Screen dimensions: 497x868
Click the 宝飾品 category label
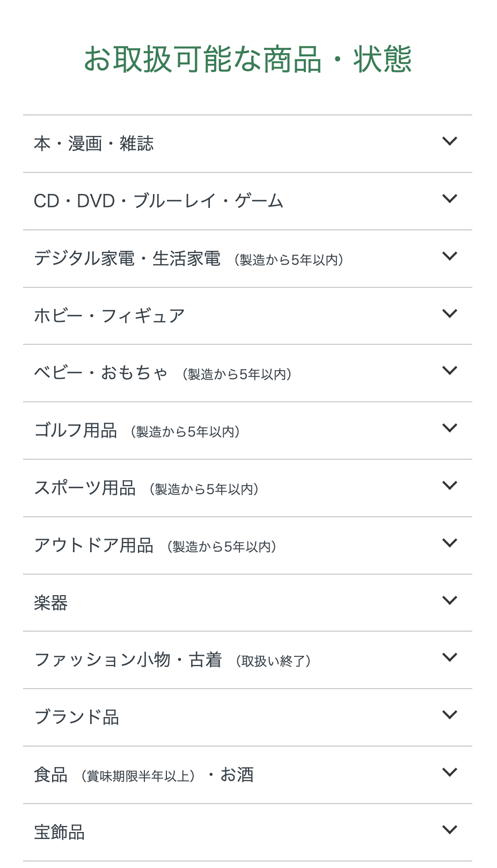tap(60, 833)
